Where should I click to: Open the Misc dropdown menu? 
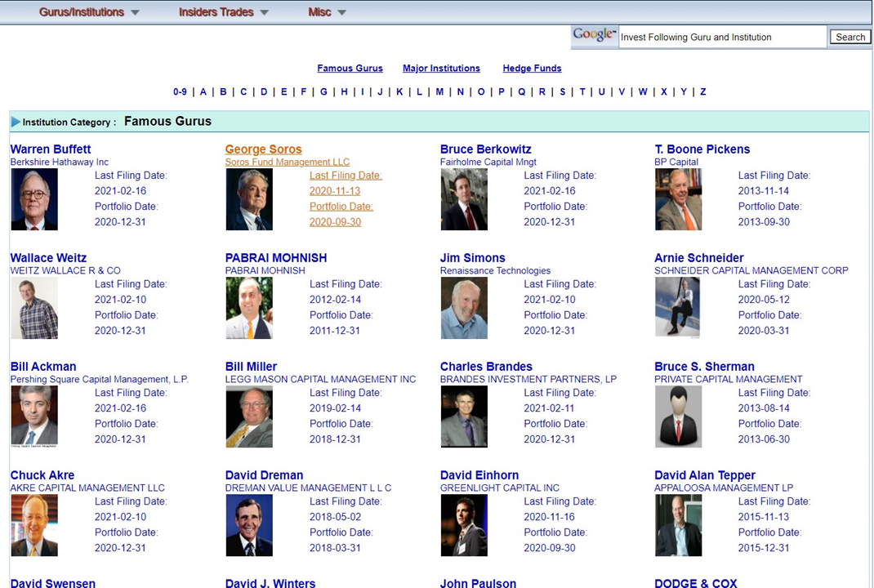tap(327, 12)
